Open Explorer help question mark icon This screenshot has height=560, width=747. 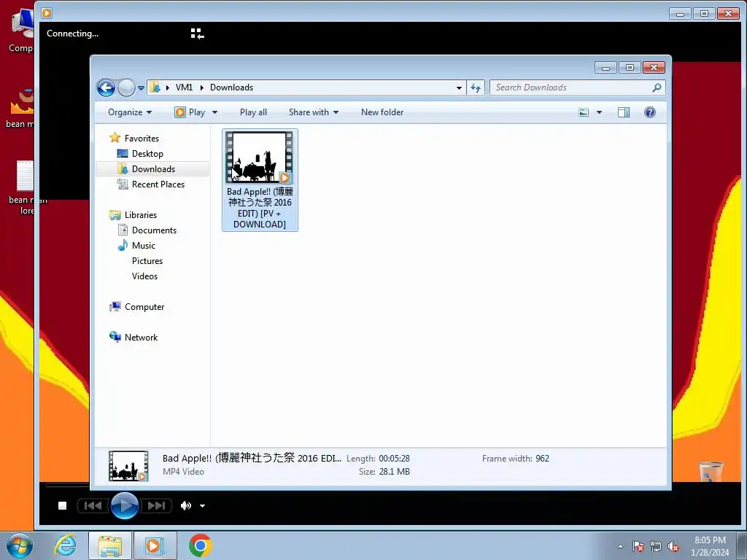pyautogui.click(x=650, y=112)
